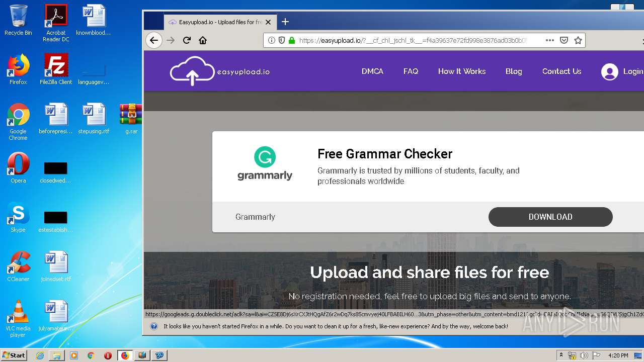Go to the Firefox home page
Image resolution: width=644 pixels, height=362 pixels.
(x=203, y=40)
